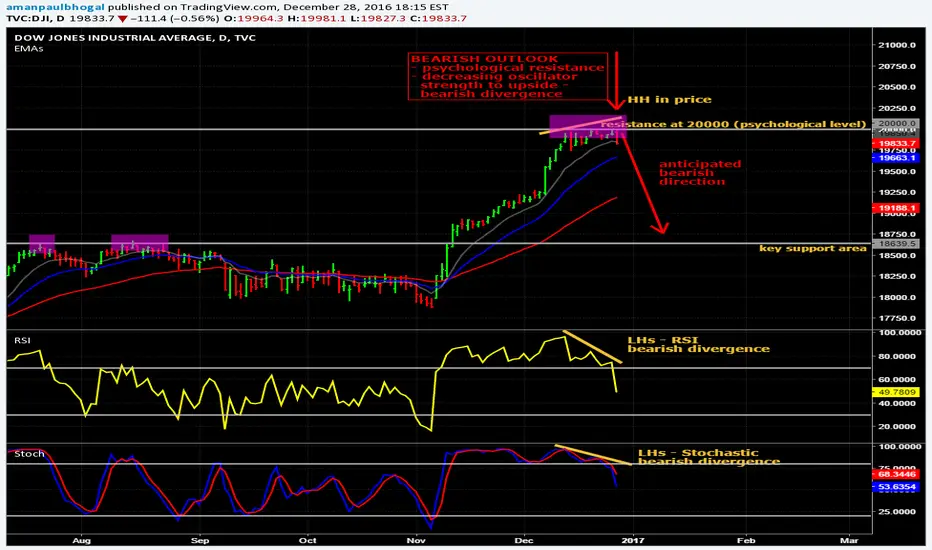Click the blue 53.6354 Stochastic value tag
This screenshot has width=932, height=550.
[896, 487]
